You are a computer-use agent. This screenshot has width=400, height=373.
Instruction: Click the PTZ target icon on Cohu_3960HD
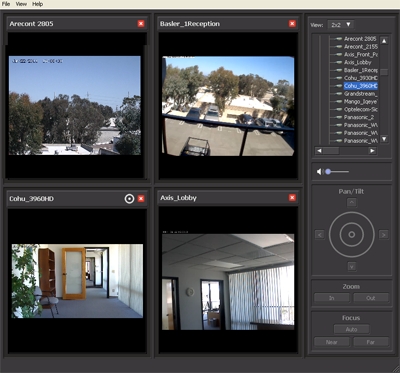(129, 199)
